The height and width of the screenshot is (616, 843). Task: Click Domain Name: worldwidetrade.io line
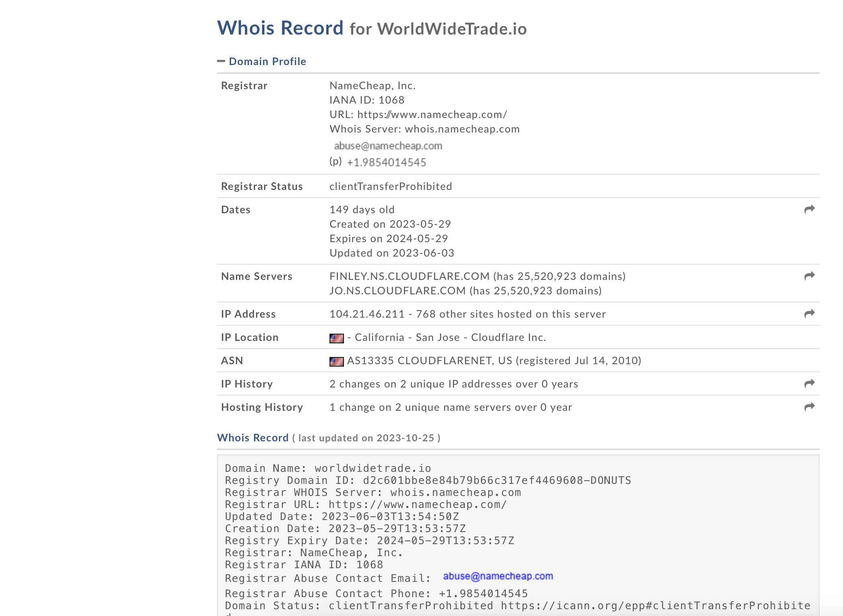[328, 468]
